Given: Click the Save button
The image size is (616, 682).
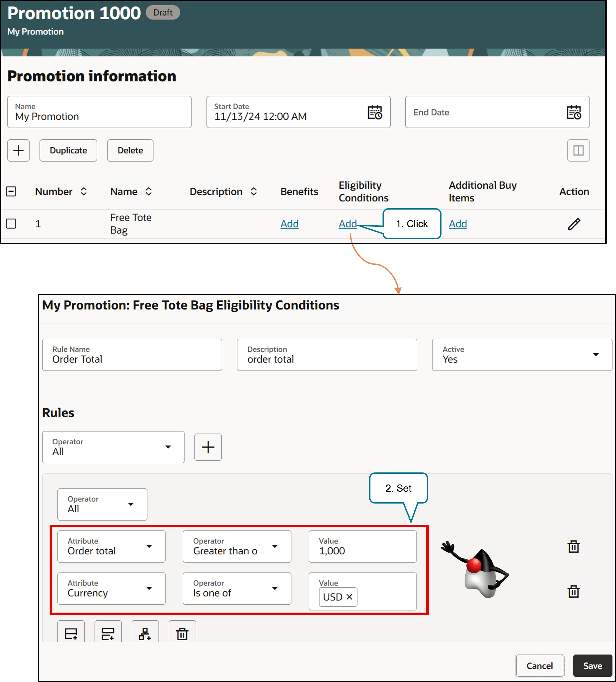Looking at the screenshot, I should pos(592,666).
